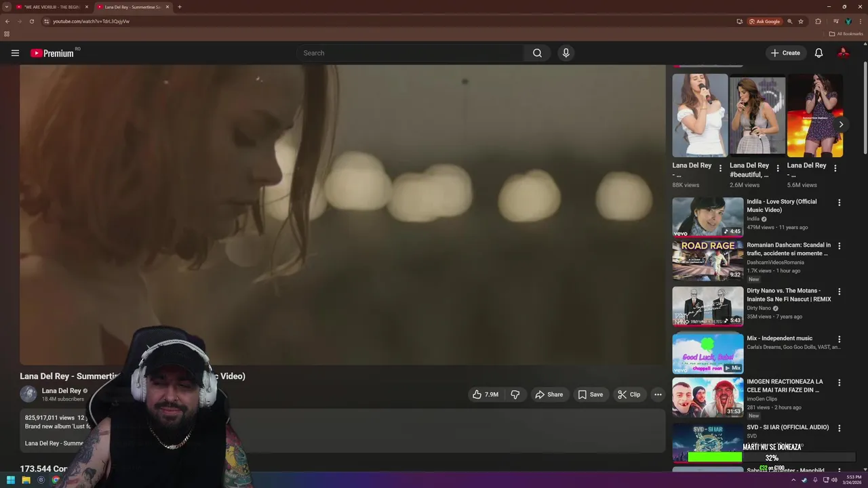Open tab search dropdown in Chrome
The width and height of the screenshot is (868, 488).
pyautogui.click(x=7, y=7)
